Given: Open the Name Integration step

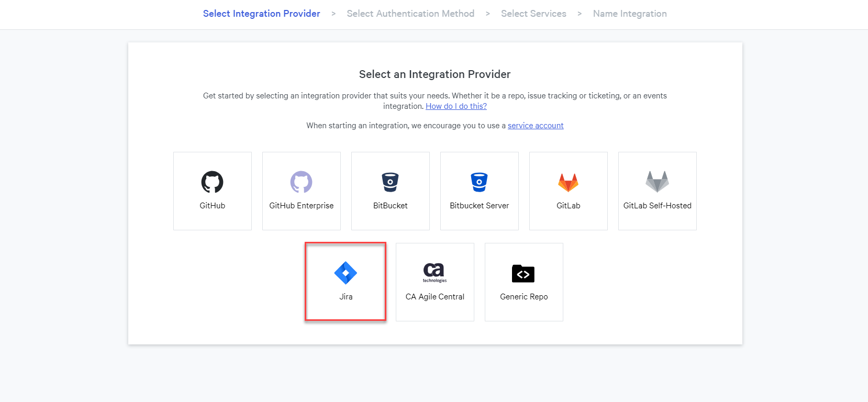Looking at the screenshot, I should (630, 14).
